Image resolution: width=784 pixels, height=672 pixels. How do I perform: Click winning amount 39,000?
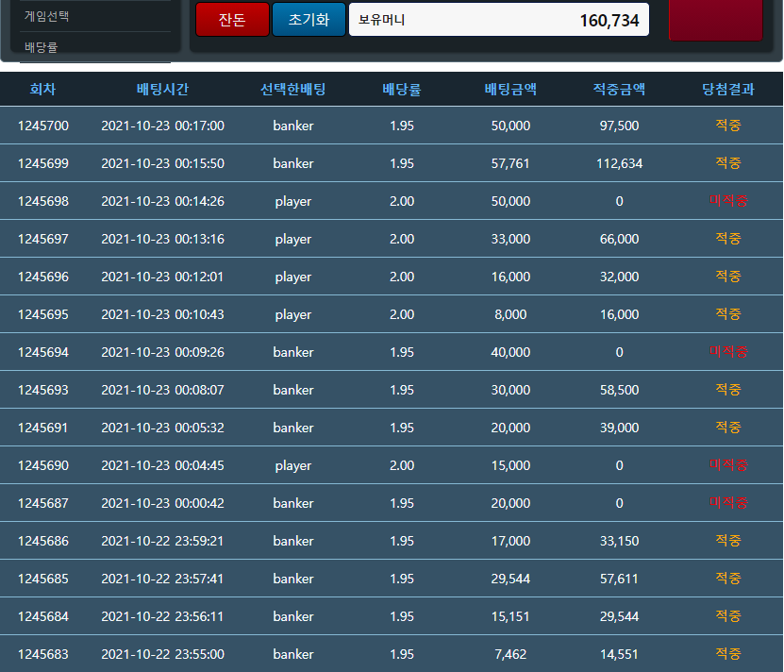tap(619, 428)
